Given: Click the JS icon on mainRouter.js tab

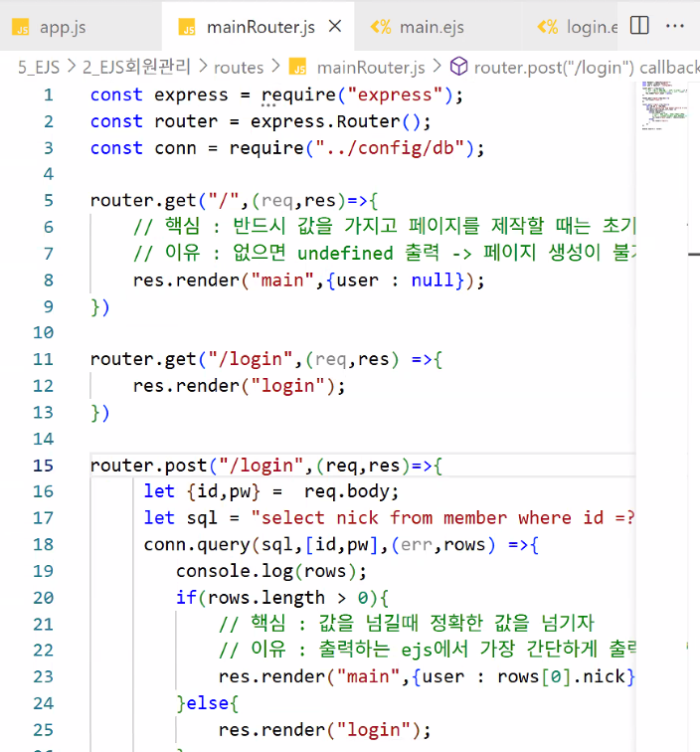Looking at the screenshot, I should pos(187,27).
